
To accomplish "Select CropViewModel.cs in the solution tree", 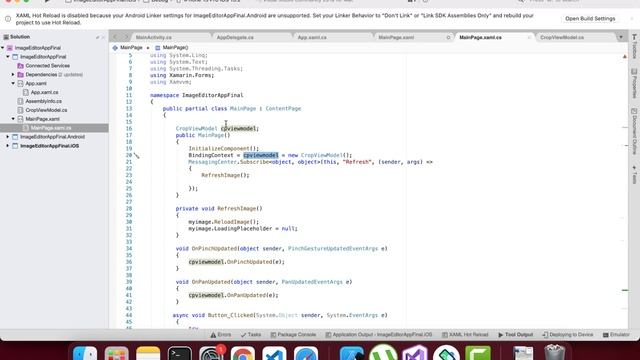I will pyautogui.click(x=46, y=110).
